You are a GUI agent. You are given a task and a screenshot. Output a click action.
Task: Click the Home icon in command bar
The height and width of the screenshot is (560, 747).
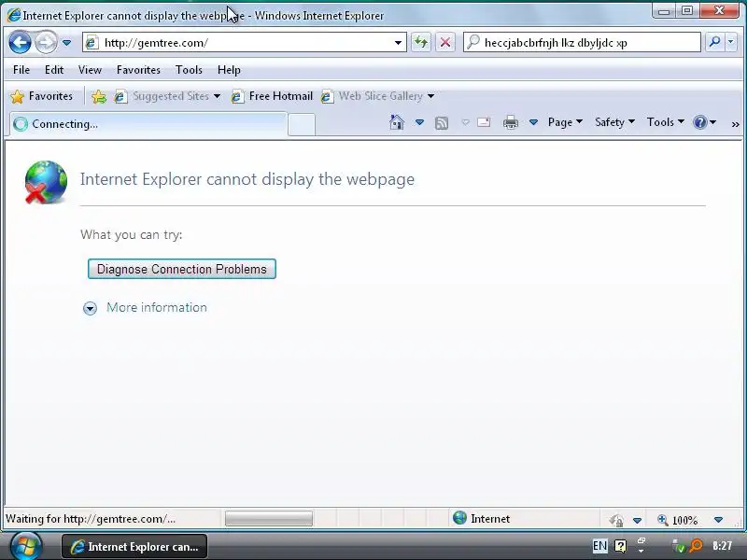point(396,122)
